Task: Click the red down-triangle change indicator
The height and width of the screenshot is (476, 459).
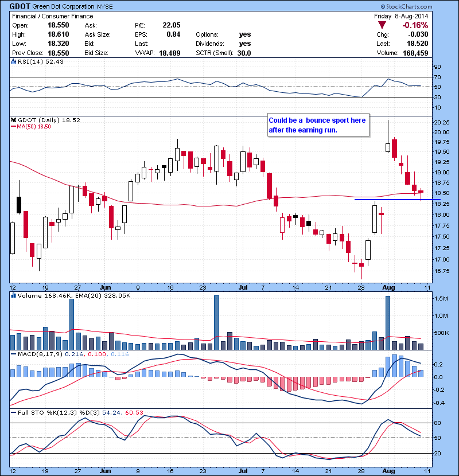Action: pos(382,25)
